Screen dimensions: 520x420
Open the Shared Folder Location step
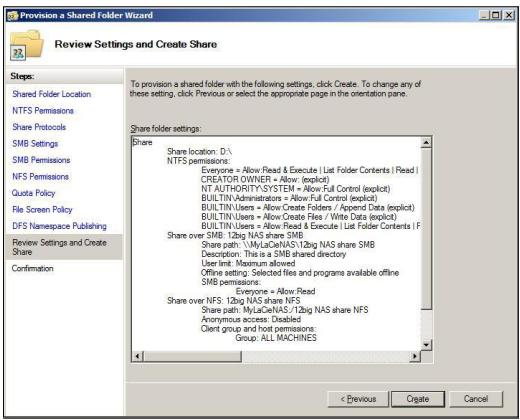click(x=52, y=94)
